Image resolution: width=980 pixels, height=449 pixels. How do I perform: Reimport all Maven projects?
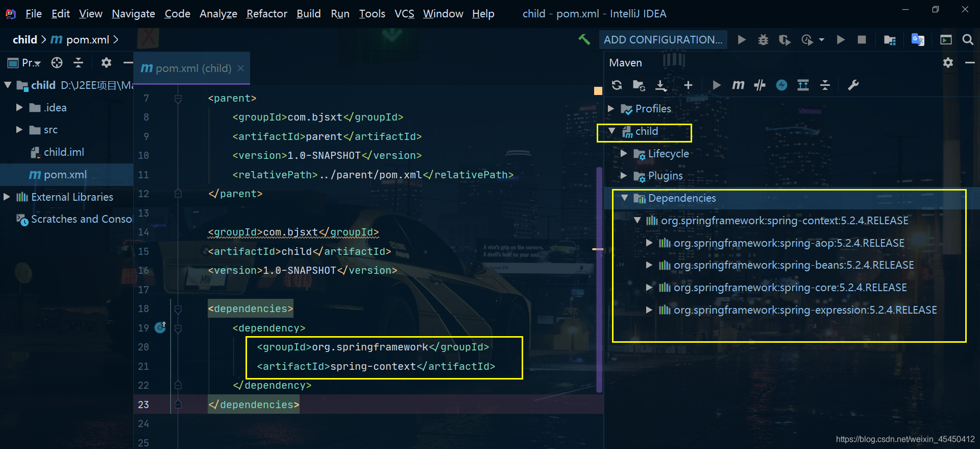[x=617, y=85]
